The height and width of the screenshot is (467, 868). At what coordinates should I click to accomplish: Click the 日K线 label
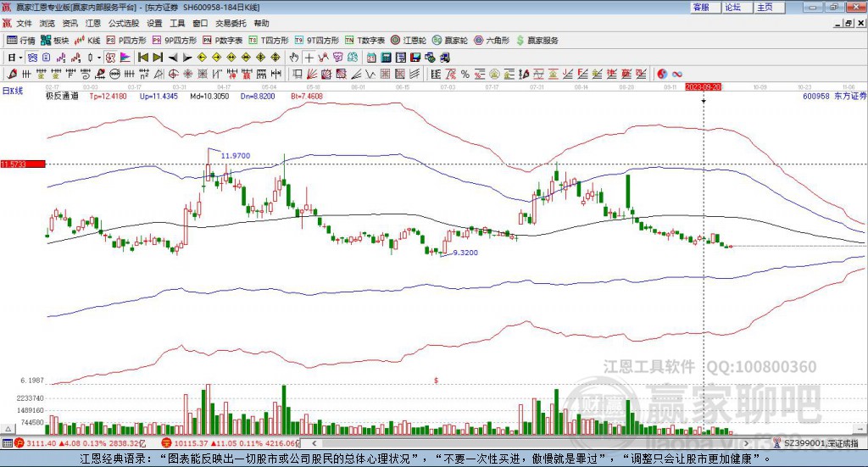[13, 91]
